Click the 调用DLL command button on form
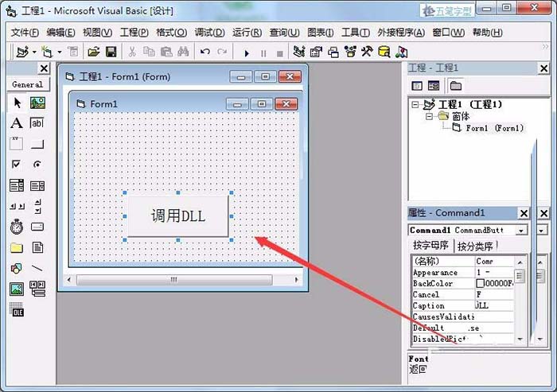 (177, 216)
